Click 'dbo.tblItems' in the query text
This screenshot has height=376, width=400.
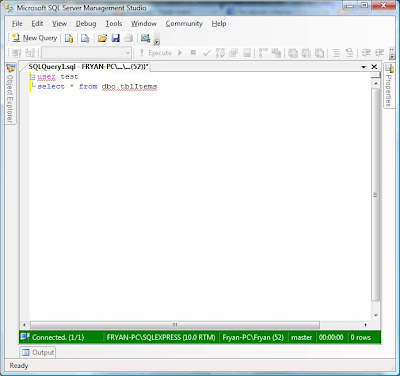129,86
